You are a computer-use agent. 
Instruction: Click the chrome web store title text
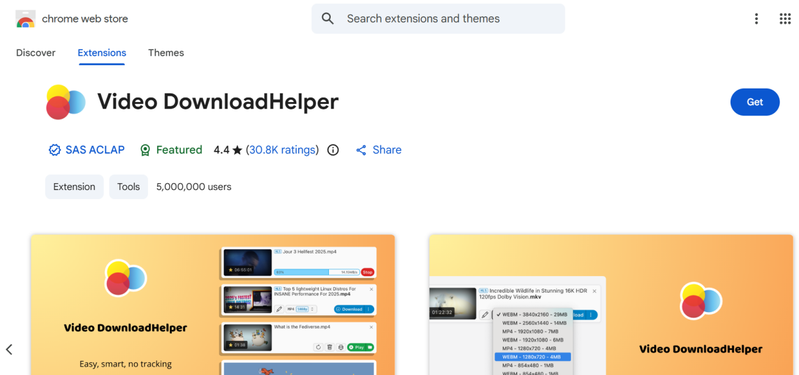point(85,19)
